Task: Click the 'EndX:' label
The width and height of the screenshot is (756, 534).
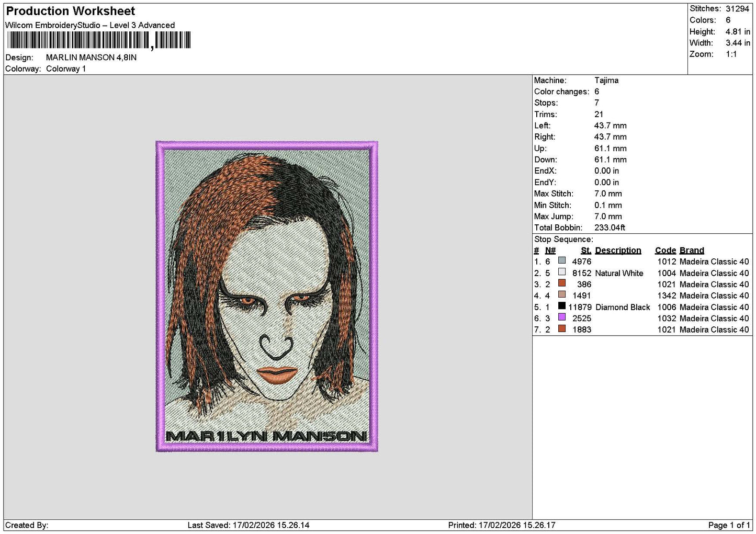Action: tap(545, 171)
